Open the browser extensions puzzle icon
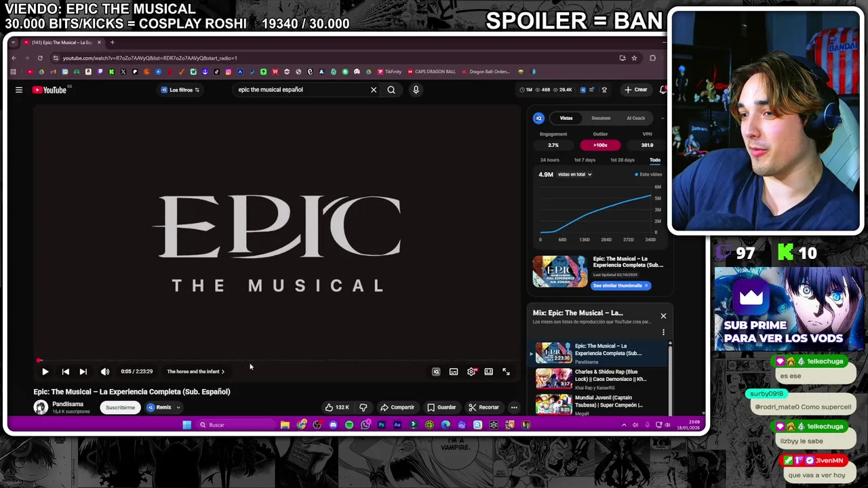 point(653,58)
